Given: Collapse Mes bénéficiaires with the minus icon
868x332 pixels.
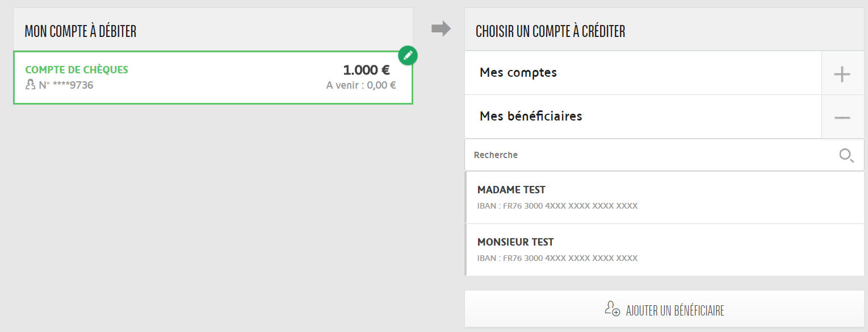Looking at the screenshot, I should pos(842,117).
